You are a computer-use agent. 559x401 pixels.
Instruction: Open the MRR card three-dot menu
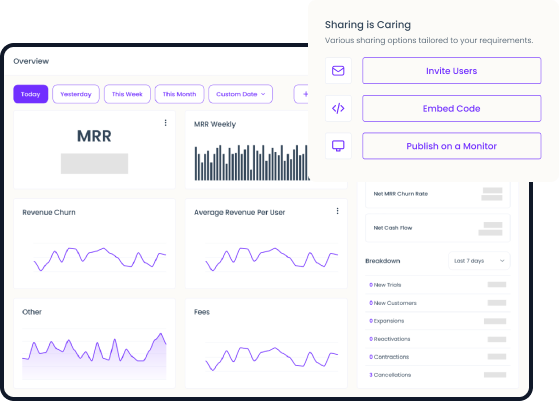(165, 123)
